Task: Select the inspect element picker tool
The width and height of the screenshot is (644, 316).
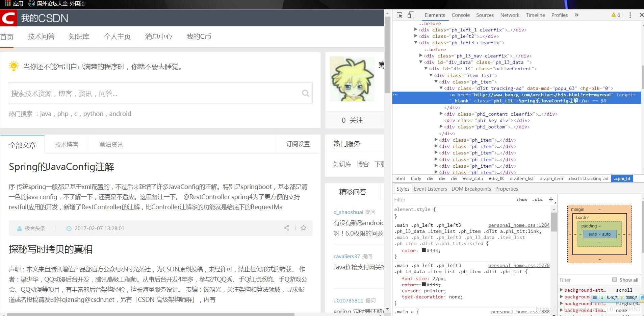Action: point(400,15)
